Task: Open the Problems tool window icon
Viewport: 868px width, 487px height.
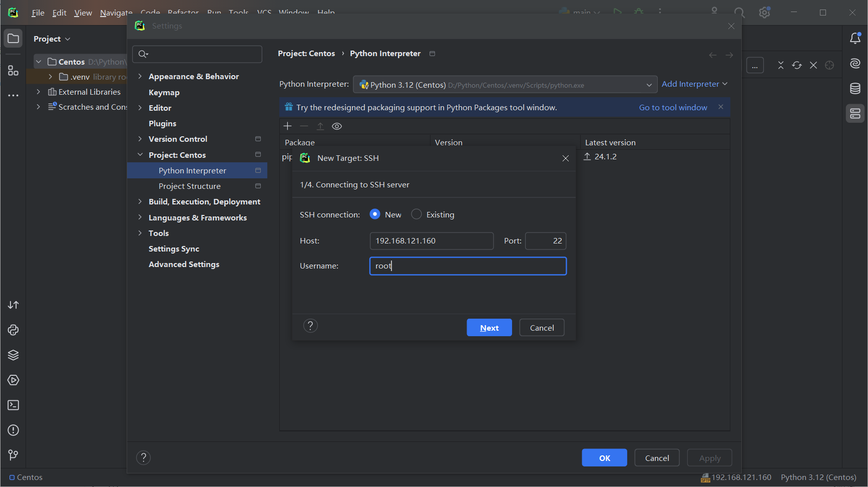Action: tap(14, 430)
